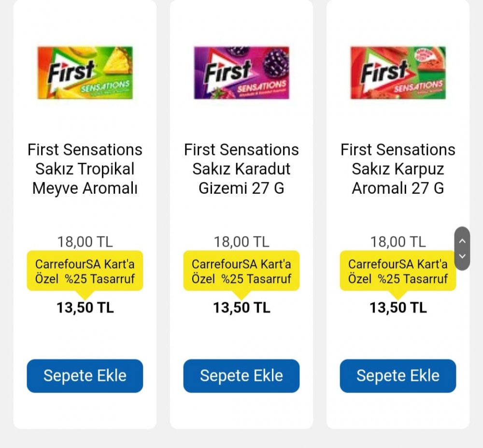The width and height of the screenshot is (483, 448).
Task: Click the 18,00 TL original price of Tropikal gum
Action: (85, 242)
